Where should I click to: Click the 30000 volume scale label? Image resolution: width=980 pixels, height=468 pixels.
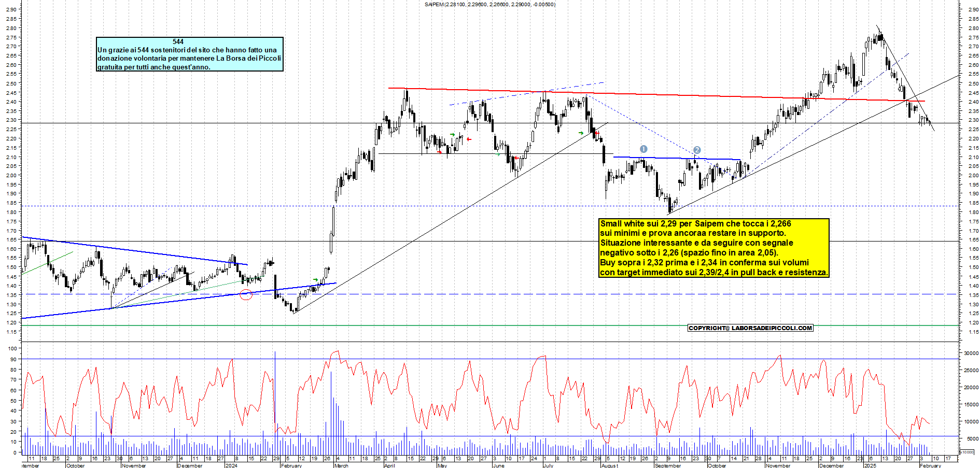pyautogui.click(x=971, y=353)
